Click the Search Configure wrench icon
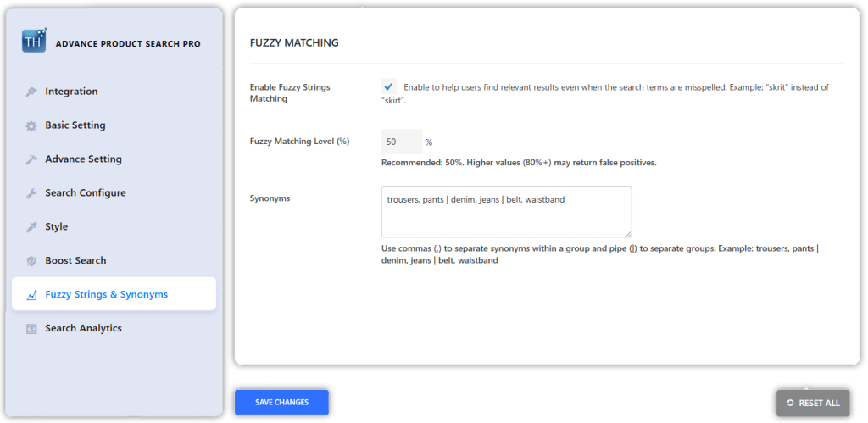Viewport: 868px width, 423px height. pyautogui.click(x=31, y=193)
